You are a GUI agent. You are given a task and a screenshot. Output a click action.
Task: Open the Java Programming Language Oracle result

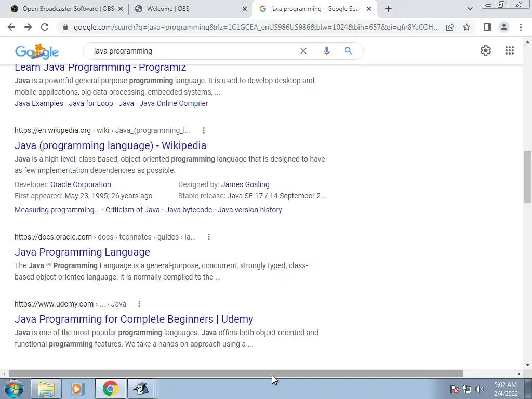tap(82, 252)
